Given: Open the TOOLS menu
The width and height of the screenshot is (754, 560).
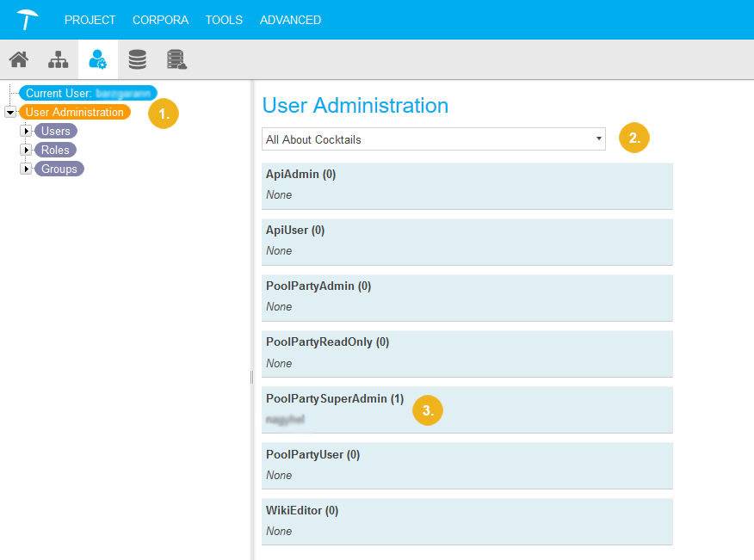Looking at the screenshot, I should pyautogui.click(x=224, y=20).
